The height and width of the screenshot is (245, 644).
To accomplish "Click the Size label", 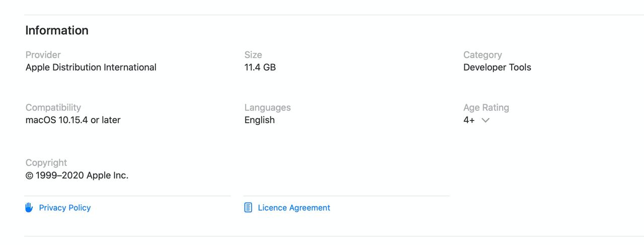I will coord(253,54).
